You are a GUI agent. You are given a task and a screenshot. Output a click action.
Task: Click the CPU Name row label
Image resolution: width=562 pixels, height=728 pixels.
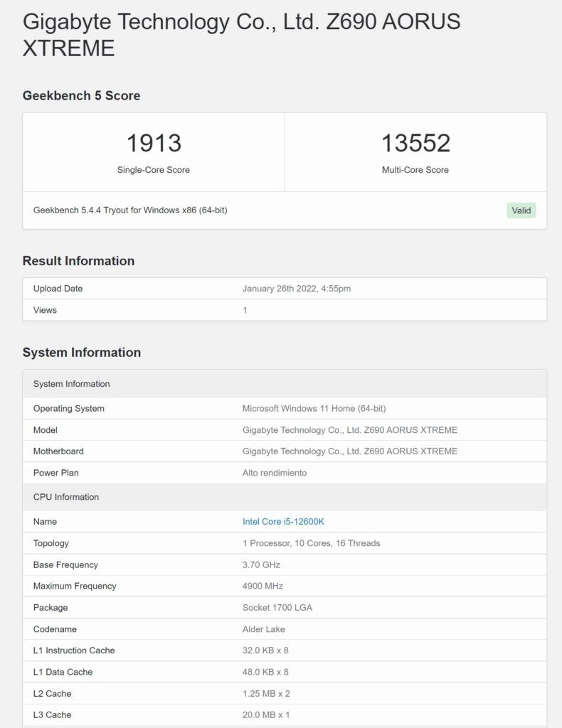45,521
